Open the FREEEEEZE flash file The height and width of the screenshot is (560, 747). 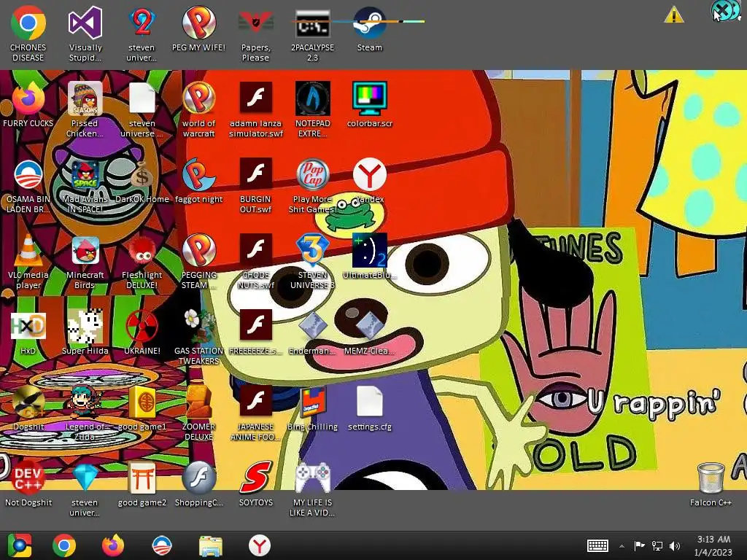tap(255, 326)
